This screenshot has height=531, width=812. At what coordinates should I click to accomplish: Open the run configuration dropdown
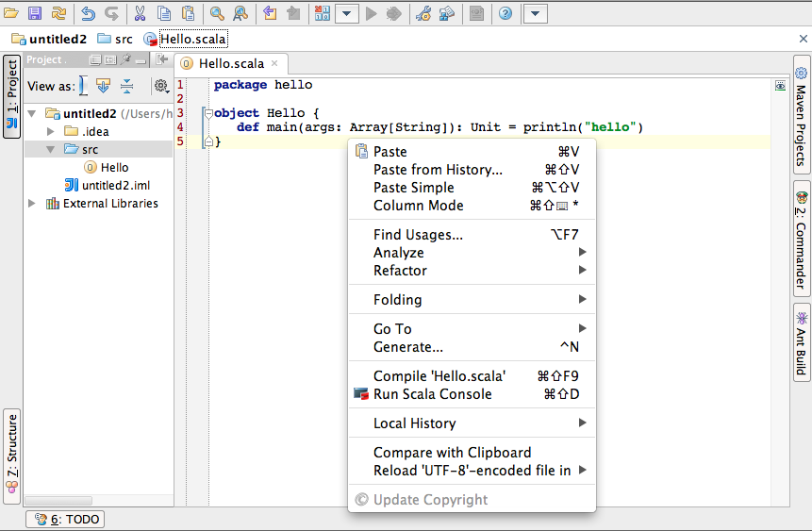point(347,13)
